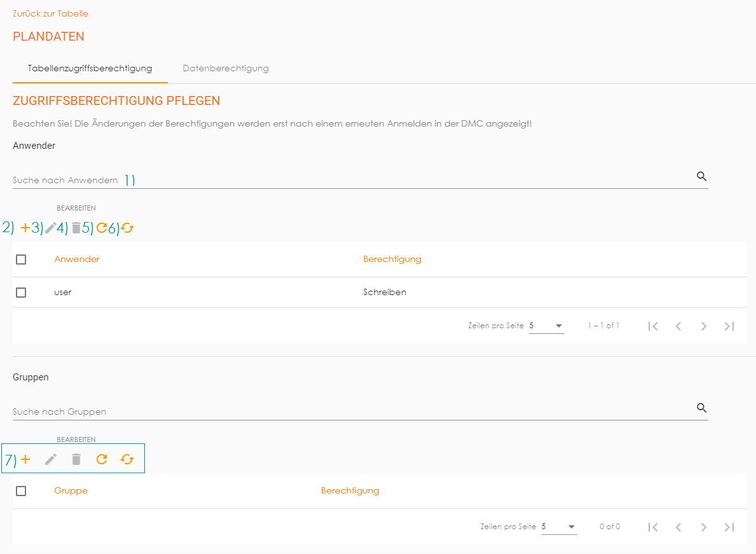Viewport: 756px width, 554px height.
Task: Check the box for row 'user'
Action: pyautogui.click(x=21, y=293)
